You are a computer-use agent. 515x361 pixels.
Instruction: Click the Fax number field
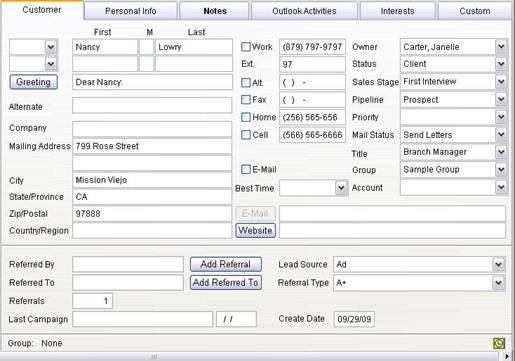(312, 99)
